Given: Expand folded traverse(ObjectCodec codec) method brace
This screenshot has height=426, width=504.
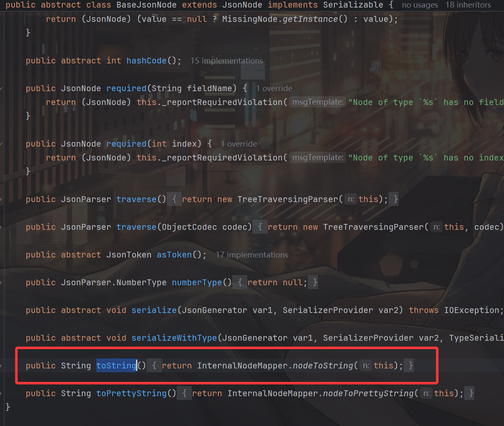Looking at the screenshot, I should point(260,227).
